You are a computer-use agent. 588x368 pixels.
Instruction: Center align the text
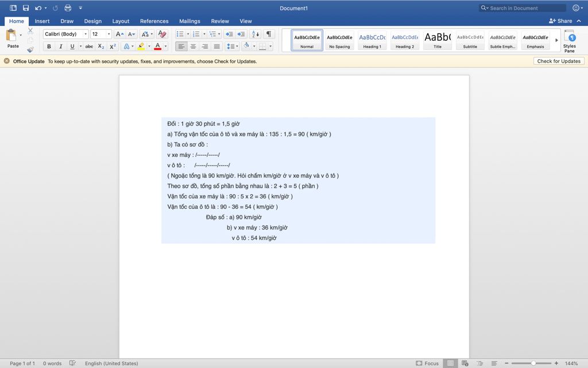[x=193, y=47]
